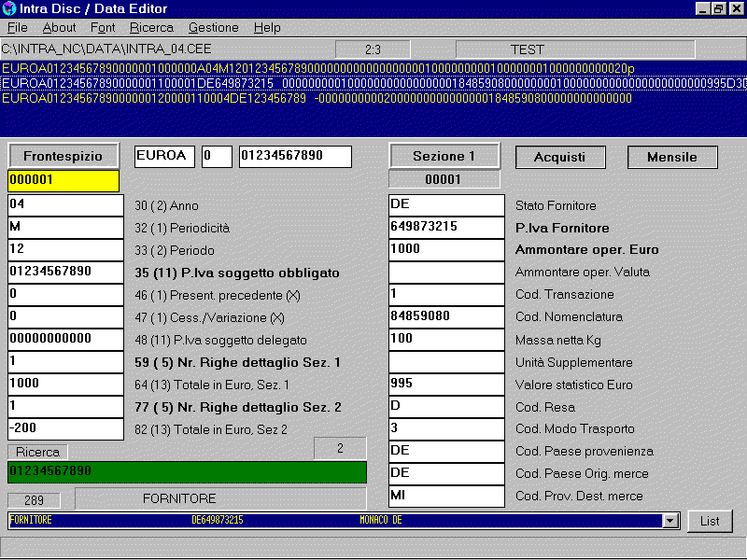
Task: Click the Totale in Euro Sez. 1 field
Action: pyautogui.click(x=65, y=384)
